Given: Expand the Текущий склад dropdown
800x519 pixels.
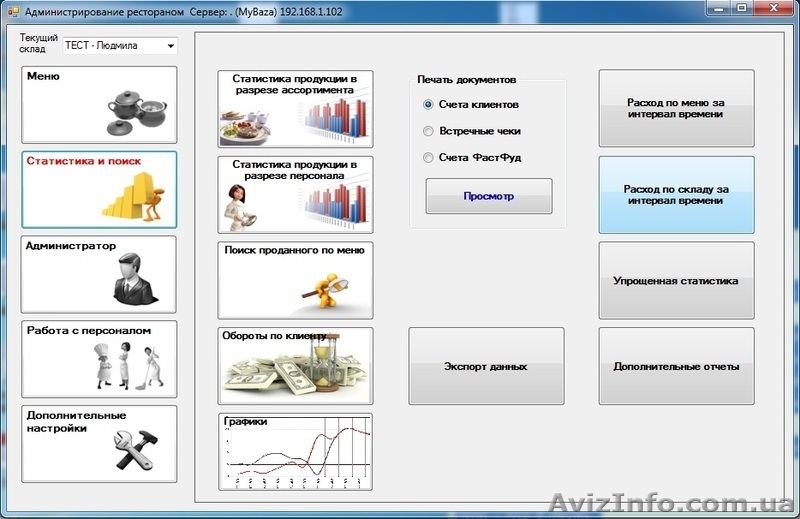Looking at the screenshot, I should point(171,46).
